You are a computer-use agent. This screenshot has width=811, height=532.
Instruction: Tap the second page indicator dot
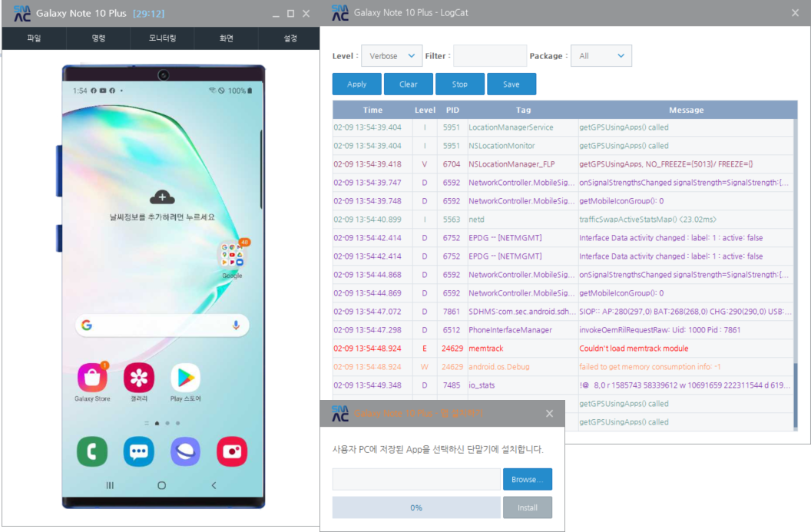(x=167, y=423)
